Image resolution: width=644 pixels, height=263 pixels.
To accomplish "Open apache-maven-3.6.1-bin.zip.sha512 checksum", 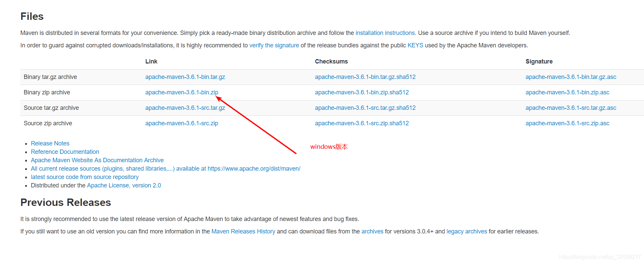I will 362,92.
